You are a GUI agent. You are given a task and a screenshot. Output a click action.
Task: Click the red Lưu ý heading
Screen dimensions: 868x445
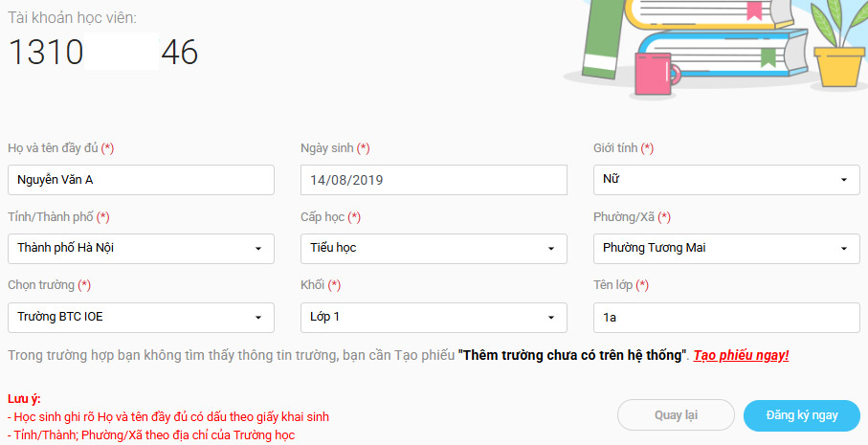point(24,399)
